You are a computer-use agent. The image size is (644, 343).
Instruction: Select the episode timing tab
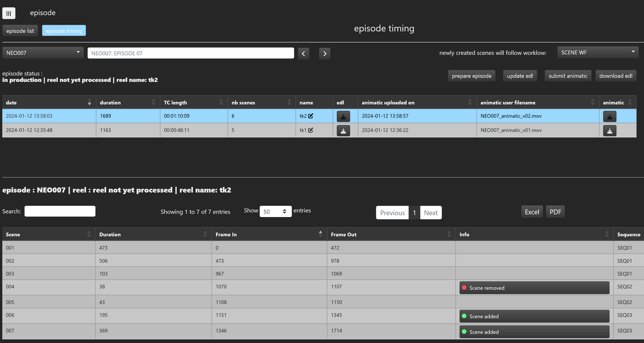pos(64,31)
